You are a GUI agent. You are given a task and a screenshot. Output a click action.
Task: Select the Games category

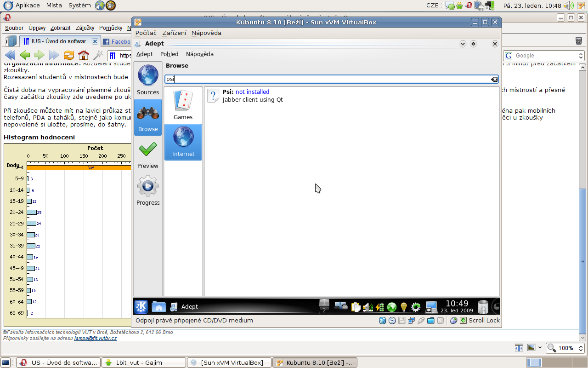183,105
